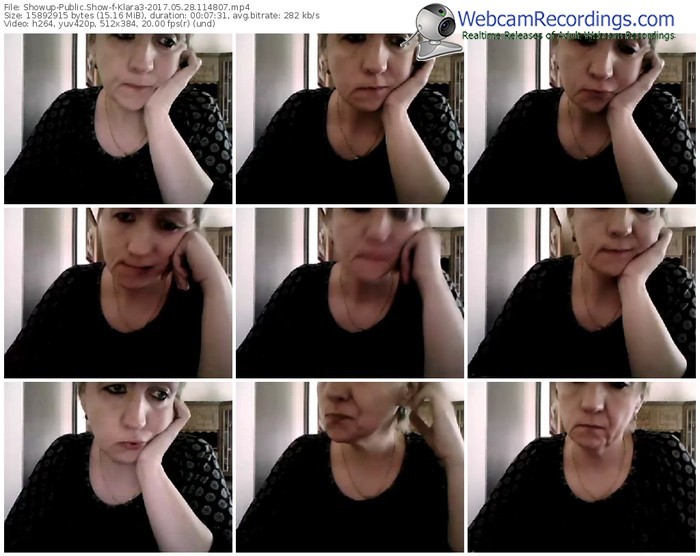700x556 pixels.
Task: Open the middle thumbnail in the top row
Action: (350, 119)
